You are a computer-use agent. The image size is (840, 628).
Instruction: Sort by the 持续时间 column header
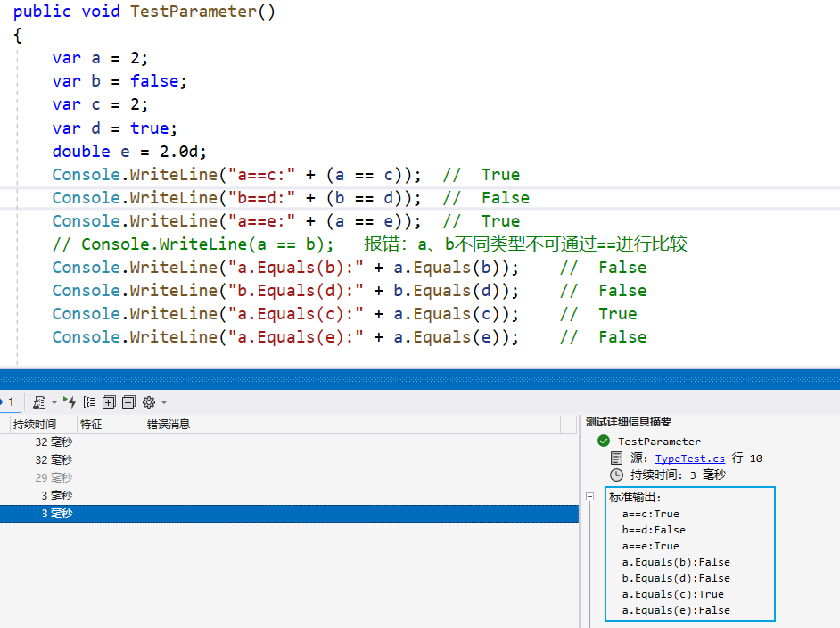click(34, 425)
